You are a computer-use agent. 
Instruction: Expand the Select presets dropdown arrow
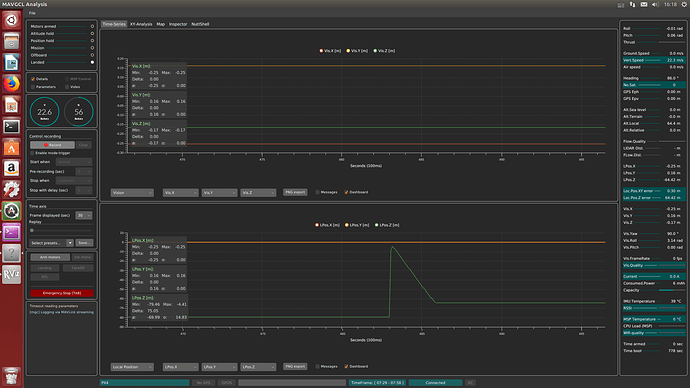click(70, 243)
